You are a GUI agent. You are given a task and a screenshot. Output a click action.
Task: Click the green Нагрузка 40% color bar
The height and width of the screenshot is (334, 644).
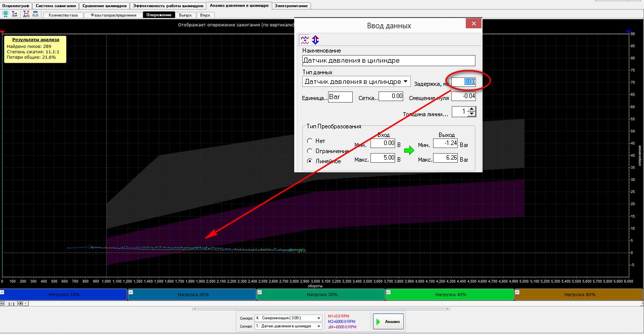(x=450, y=295)
